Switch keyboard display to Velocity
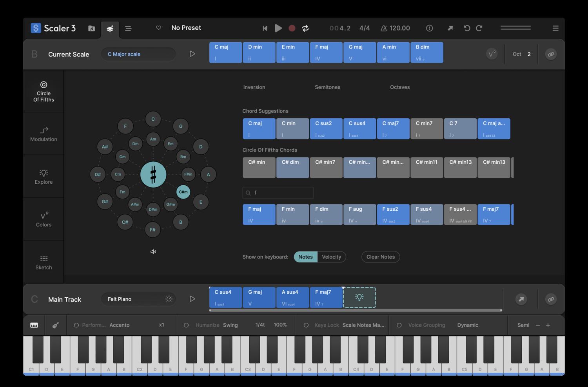588x387 pixels. click(x=331, y=257)
